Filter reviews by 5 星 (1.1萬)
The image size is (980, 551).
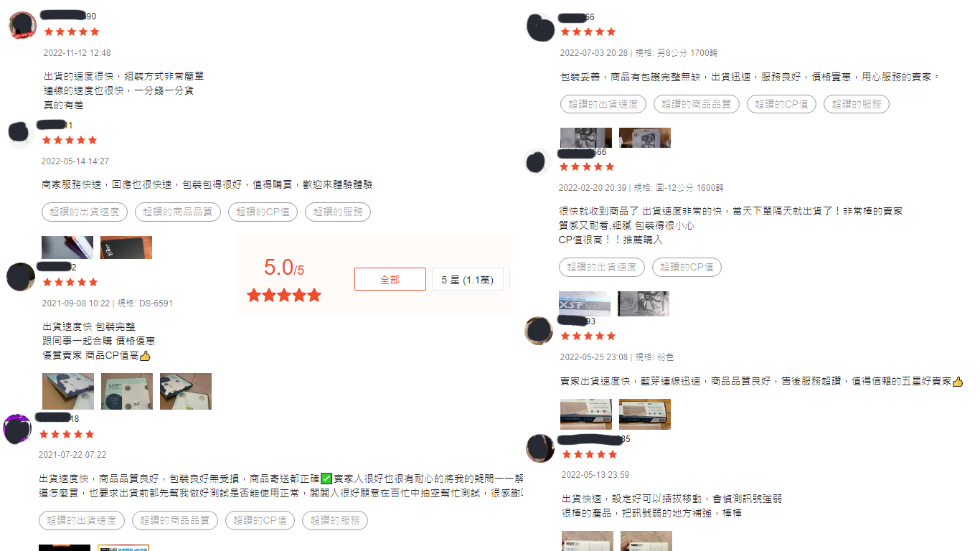[467, 279]
